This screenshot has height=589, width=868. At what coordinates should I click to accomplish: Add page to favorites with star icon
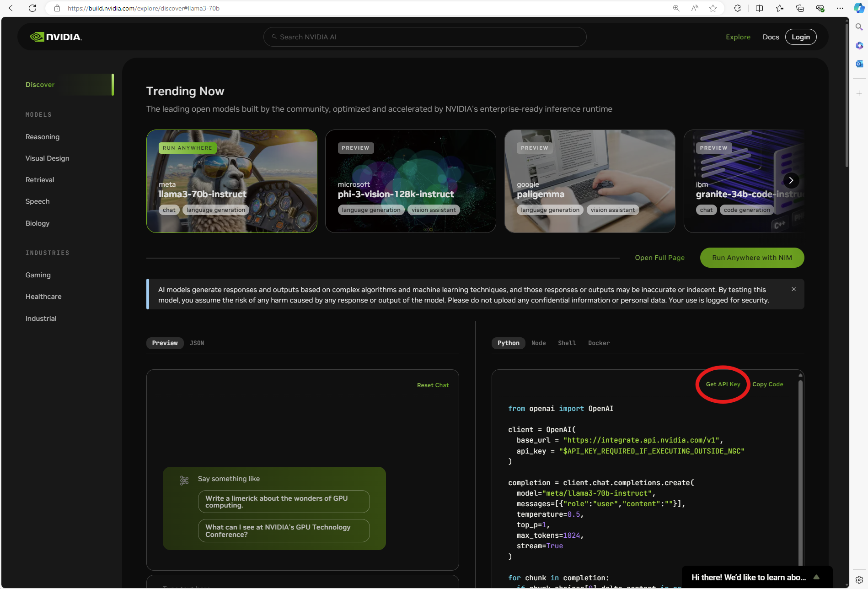(713, 8)
